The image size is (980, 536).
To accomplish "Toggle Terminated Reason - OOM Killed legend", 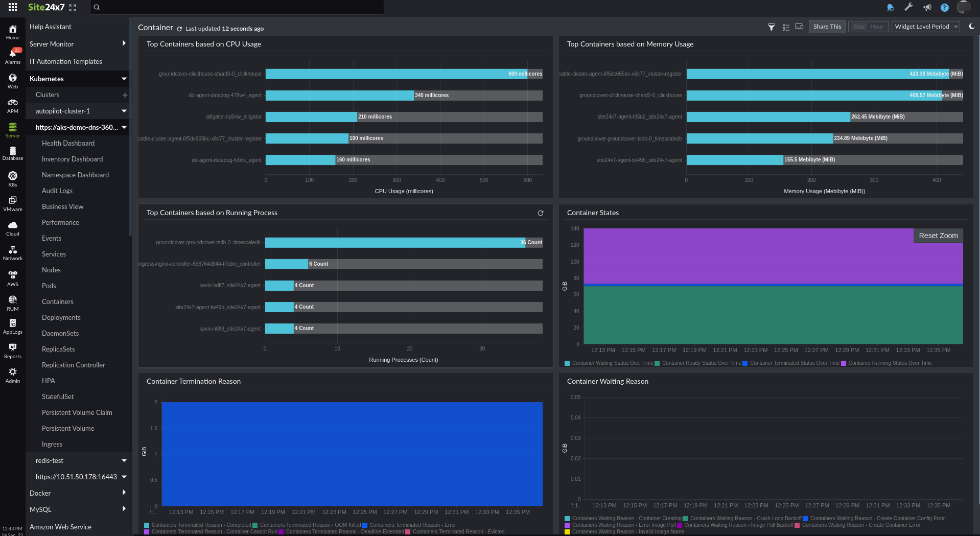I will coord(307,525).
